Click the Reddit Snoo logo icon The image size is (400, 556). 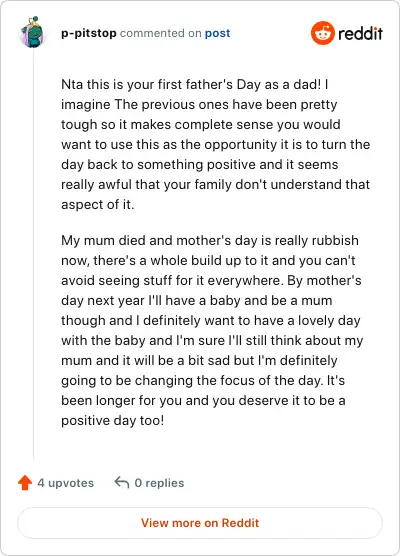[322, 33]
